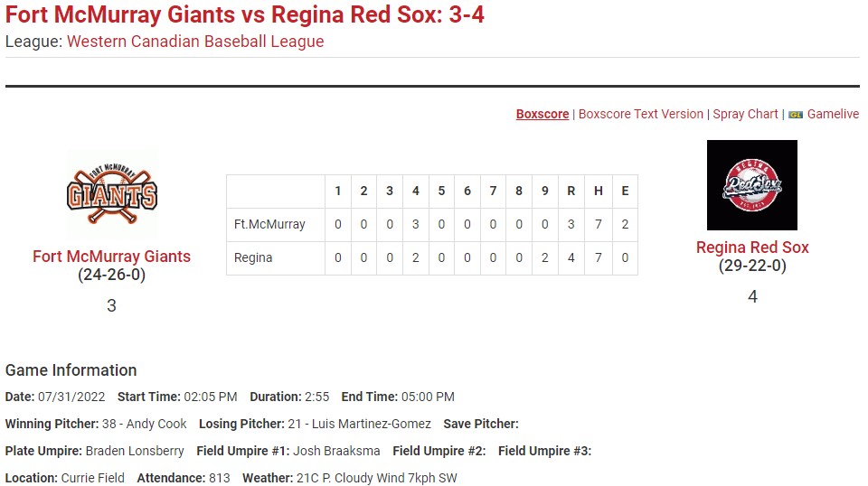Open the Spray Chart view
This screenshot has width=868, height=486.
(745, 114)
